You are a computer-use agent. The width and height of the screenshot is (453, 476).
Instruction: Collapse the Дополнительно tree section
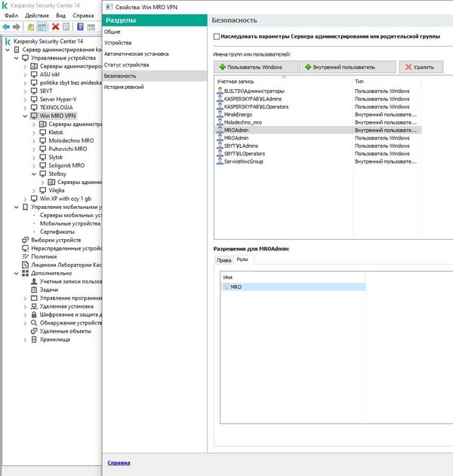(16, 273)
